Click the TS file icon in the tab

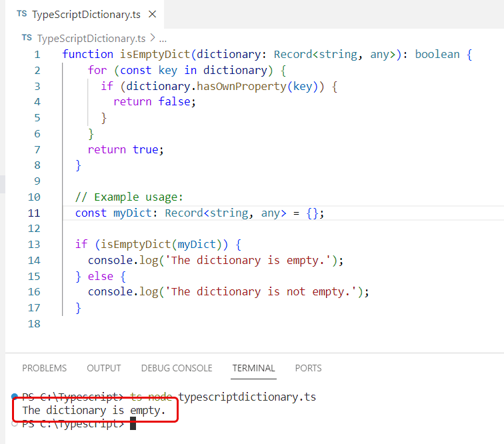(x=22, y=13)
